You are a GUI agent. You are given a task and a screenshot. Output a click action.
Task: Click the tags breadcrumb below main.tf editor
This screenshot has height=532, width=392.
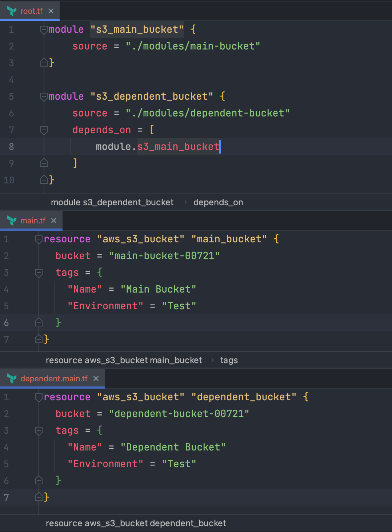[x=229, y=360]
